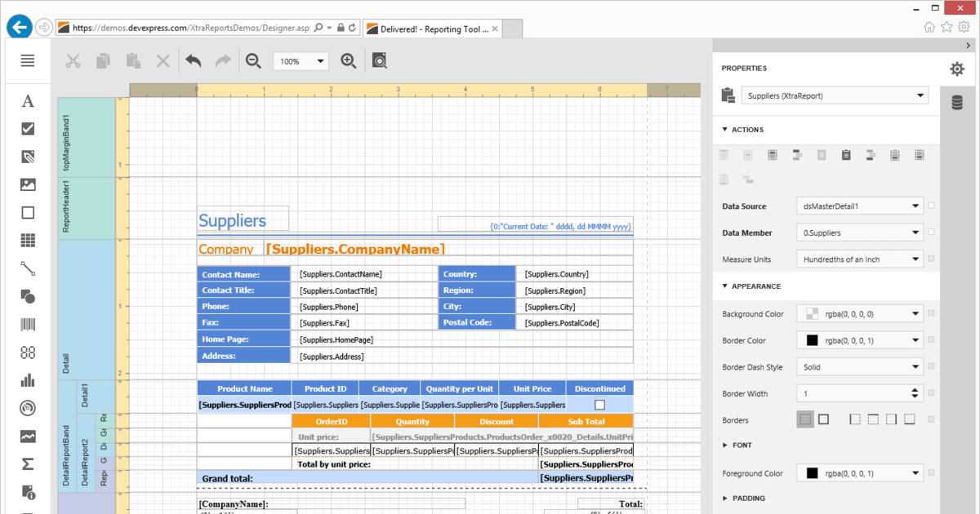Open the Data Source dropdown
Image resolution: width=980 pixels, height=514 pixels.
860,206
